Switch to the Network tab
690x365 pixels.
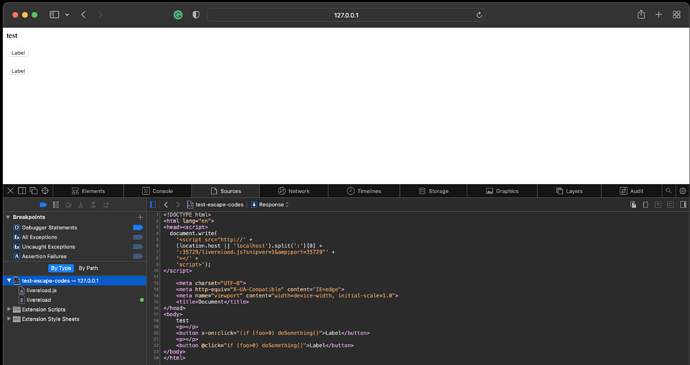tap(294, 191)
